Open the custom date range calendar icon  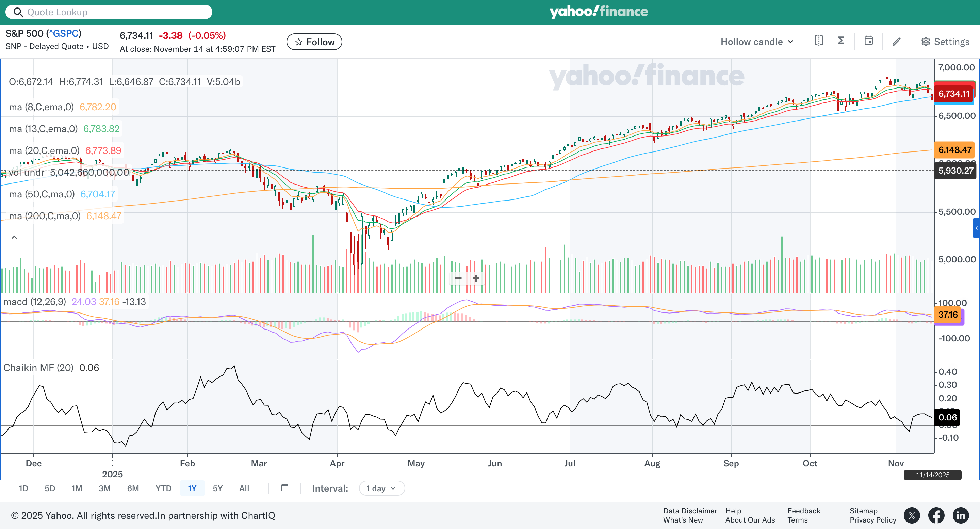point(284,488)
